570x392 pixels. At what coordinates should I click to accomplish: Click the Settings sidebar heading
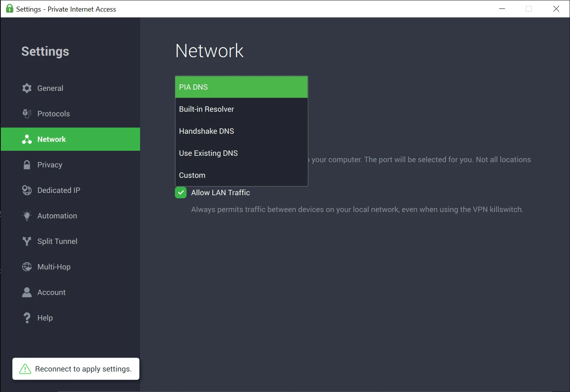[x=45, y=51]
